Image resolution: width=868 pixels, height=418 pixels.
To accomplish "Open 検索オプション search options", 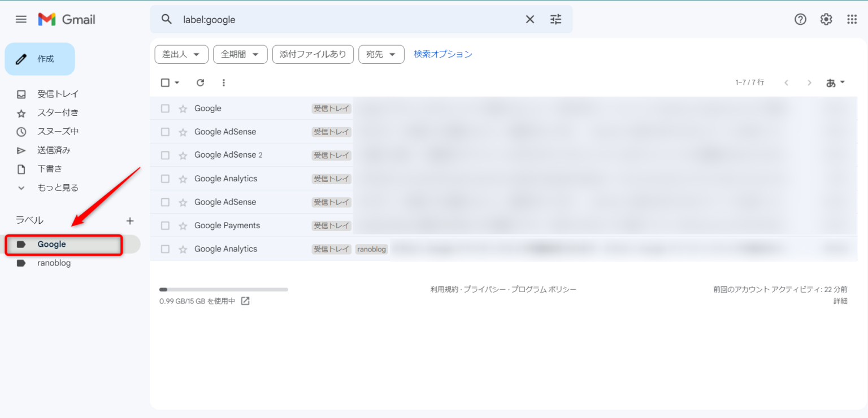I will pyautogui.click(x=442, y=54).
